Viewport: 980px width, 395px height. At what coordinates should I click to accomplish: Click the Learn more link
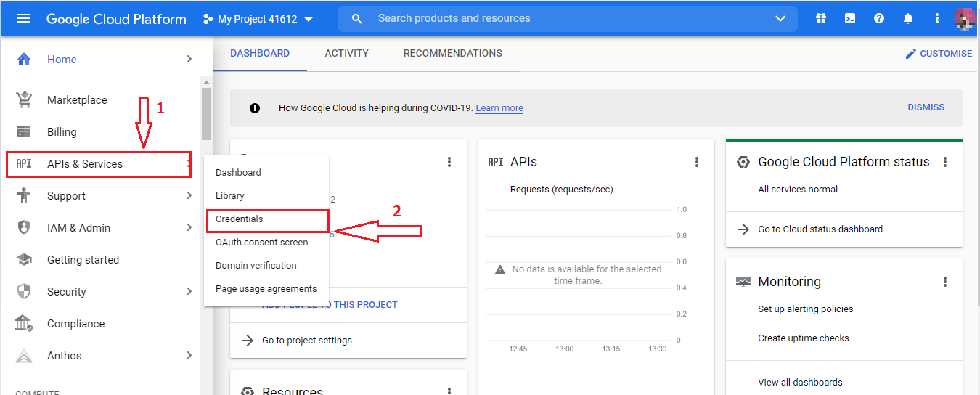(499, 108)
